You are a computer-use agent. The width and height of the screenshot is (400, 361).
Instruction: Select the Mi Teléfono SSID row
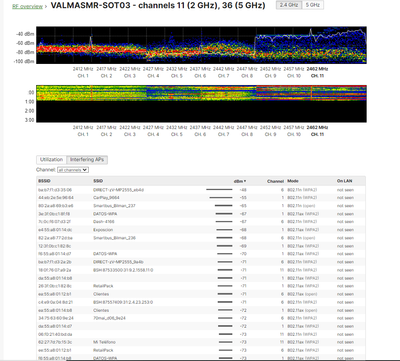click(x=201, y=342)
